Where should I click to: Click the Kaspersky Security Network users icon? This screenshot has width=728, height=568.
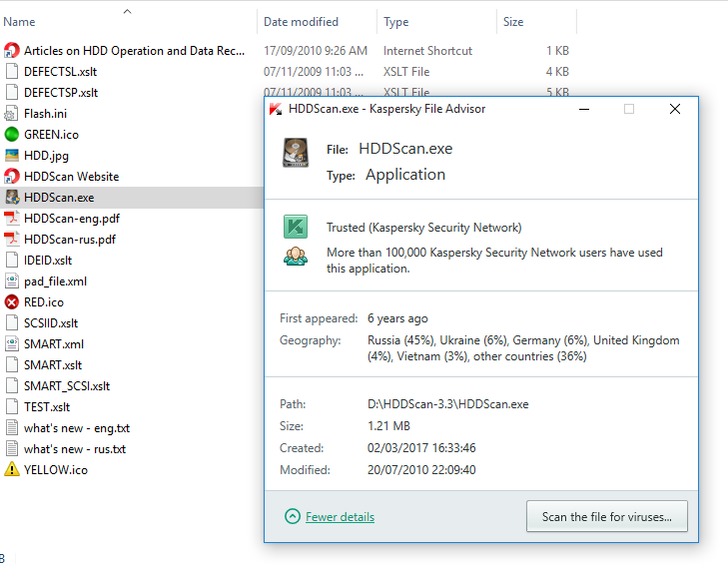(295, 258)
